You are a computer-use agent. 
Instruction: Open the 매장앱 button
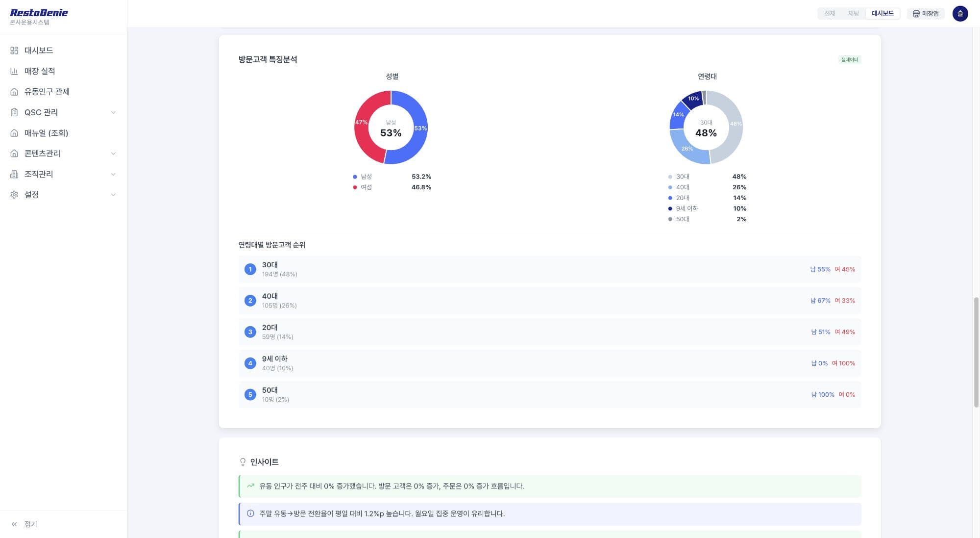[x=925, y=14]
